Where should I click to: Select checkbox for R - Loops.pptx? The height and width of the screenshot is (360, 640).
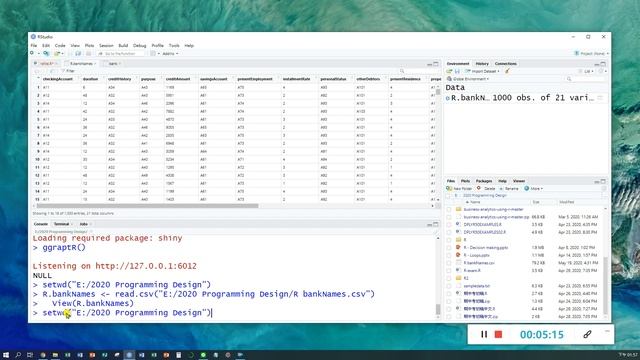pos(449,256)
